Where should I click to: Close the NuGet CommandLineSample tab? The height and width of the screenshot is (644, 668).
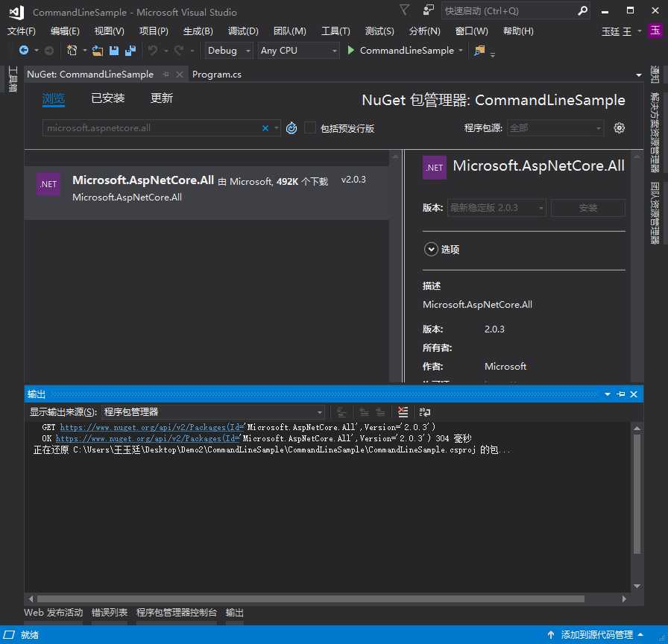[180, 75]
